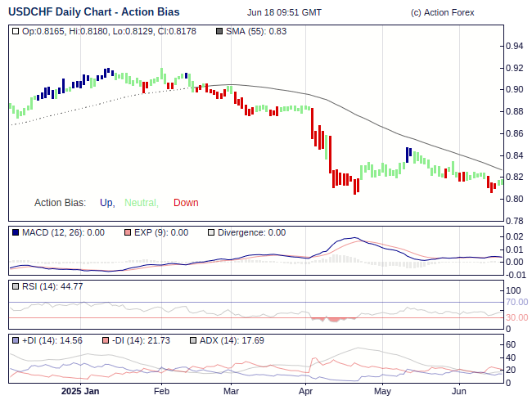Select the 'Up' Action Bias label
Screen dimensions: 532x400
(107, 203)
